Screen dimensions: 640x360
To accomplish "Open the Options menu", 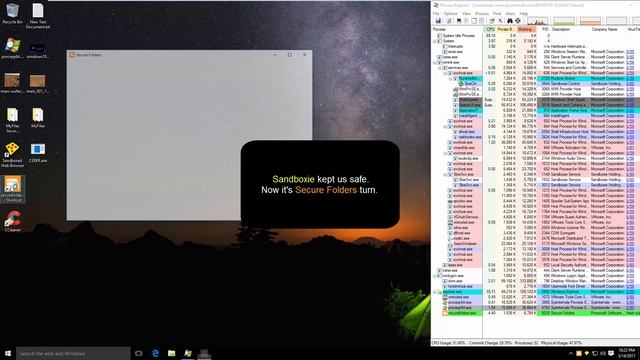I will 451,13.
